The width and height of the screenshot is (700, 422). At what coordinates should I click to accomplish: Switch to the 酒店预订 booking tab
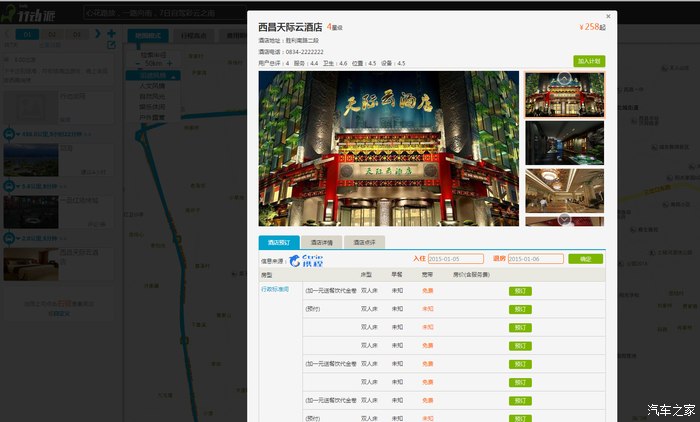pos(278,242)
